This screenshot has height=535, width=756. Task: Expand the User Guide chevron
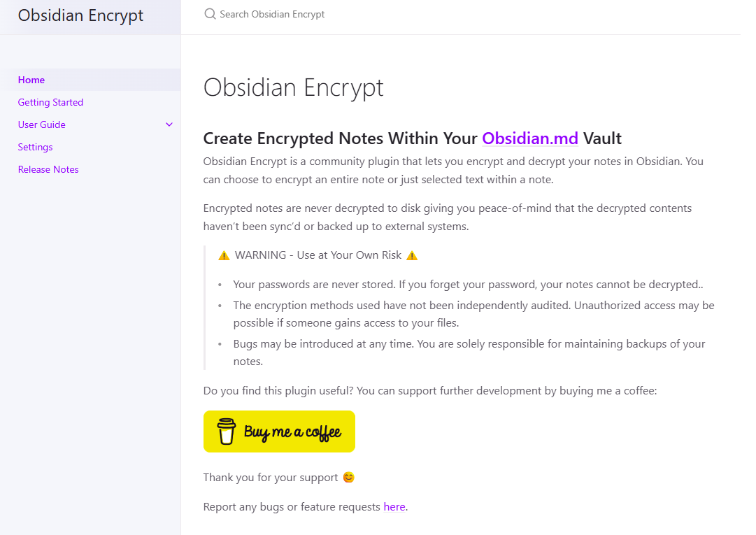[x=169, y=124]
